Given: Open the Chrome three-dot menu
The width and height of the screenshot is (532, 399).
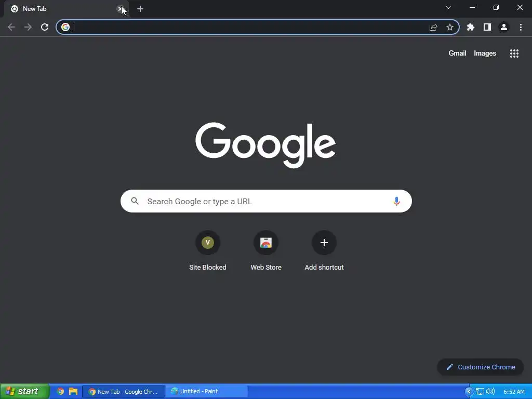Looking at the screenshot, I should click(521, 27).
